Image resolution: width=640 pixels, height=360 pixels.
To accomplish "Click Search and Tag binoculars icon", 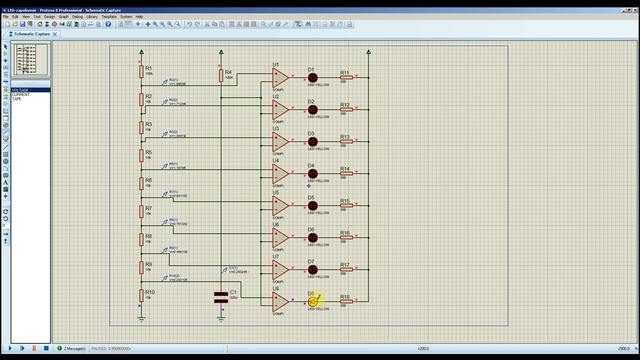I will [x=308, y=24].
